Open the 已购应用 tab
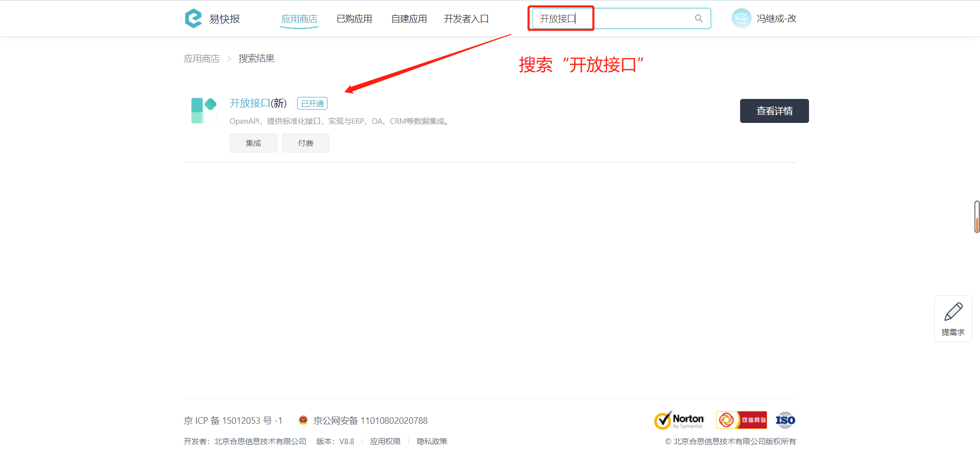This screenshot has width=980, height=460. 354,19
